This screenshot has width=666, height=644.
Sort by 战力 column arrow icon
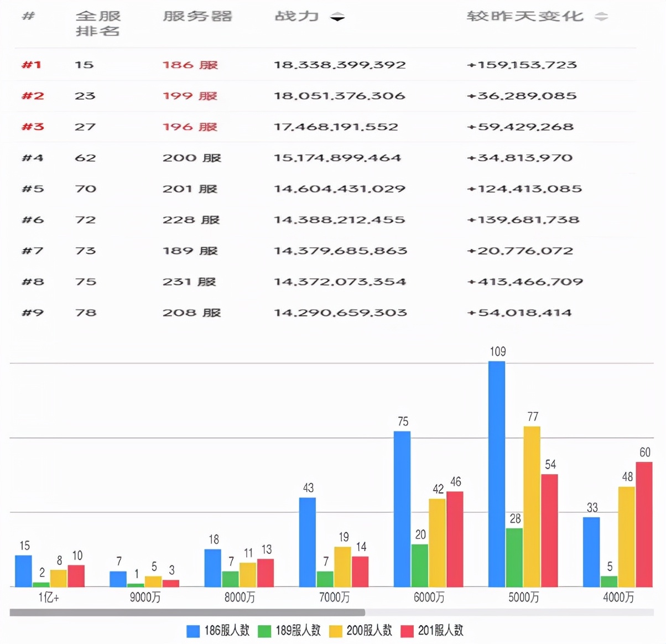point(337,17)
